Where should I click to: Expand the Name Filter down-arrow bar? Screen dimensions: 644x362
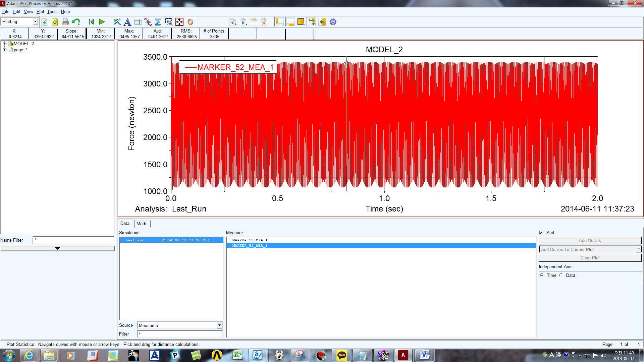[x=57, y=248]
